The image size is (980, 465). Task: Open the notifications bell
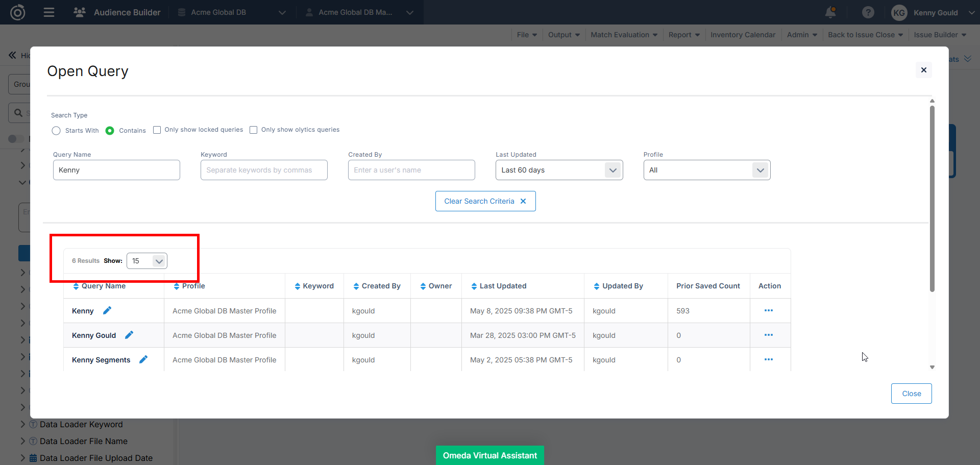pyautogui.click(x=830, y=12)
